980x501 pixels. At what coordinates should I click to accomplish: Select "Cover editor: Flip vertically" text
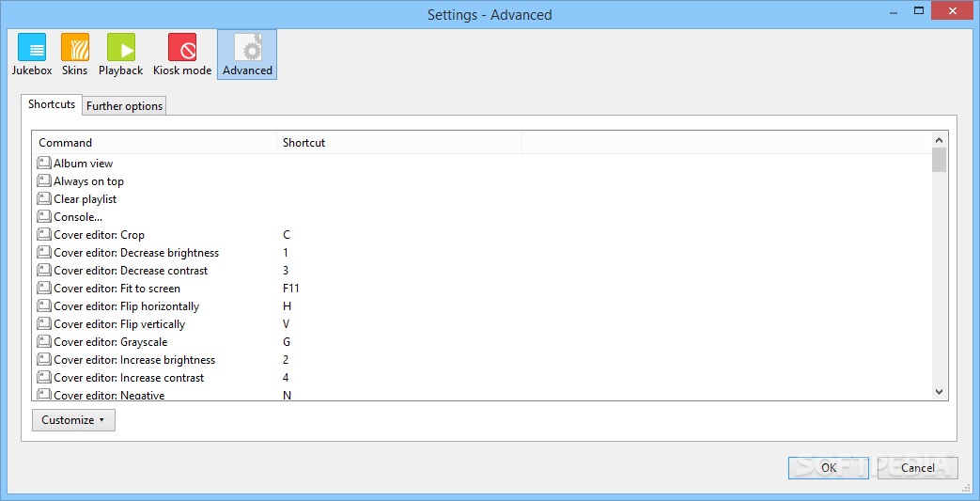pos(119,324)
